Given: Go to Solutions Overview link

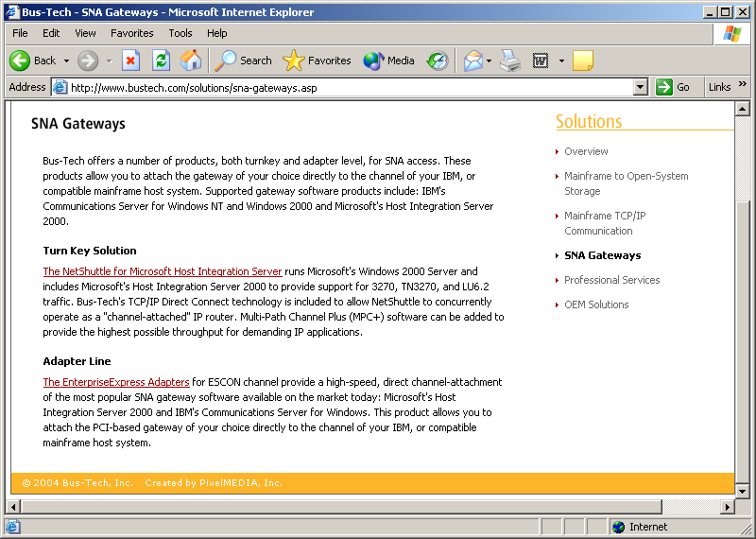Looking at the screenshot, I should click(x=586, y=151).
